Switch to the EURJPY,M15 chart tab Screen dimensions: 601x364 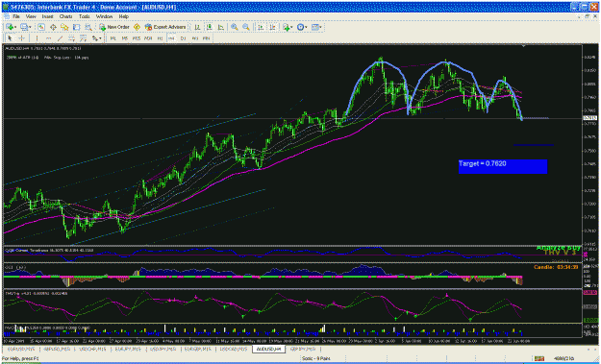point(127,349)
